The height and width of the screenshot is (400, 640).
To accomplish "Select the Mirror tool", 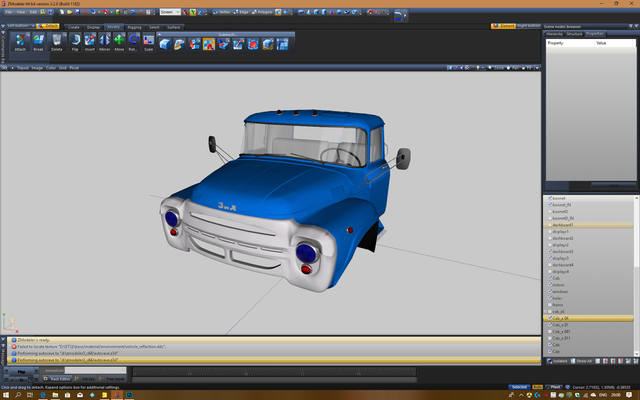I will pos(104,42).
